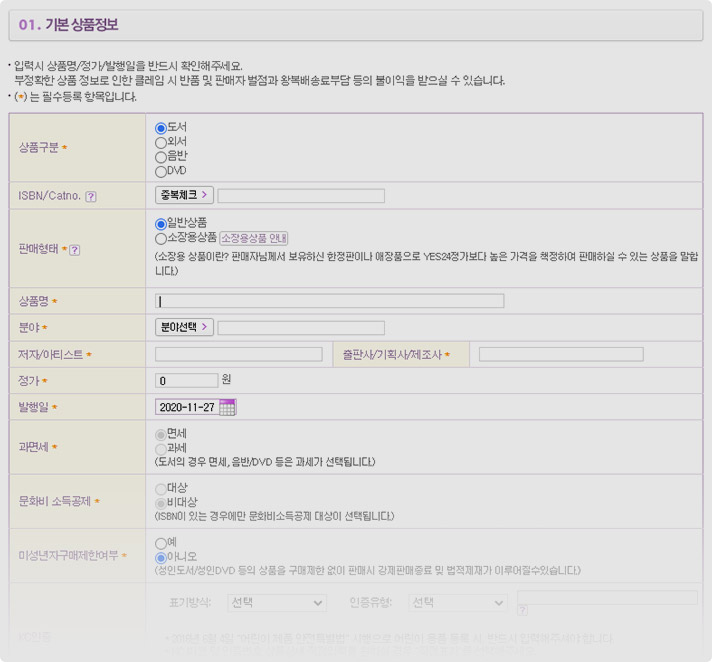Screen dimensions: 712x662
Task: Select the 외서 product type radio button
Action: [x=161, y=142]
